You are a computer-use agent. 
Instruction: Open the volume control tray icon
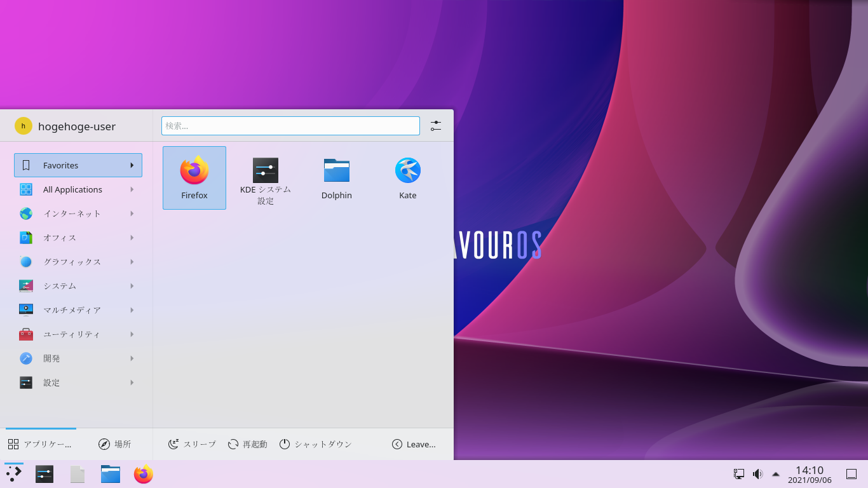click(x=757, y=474)
